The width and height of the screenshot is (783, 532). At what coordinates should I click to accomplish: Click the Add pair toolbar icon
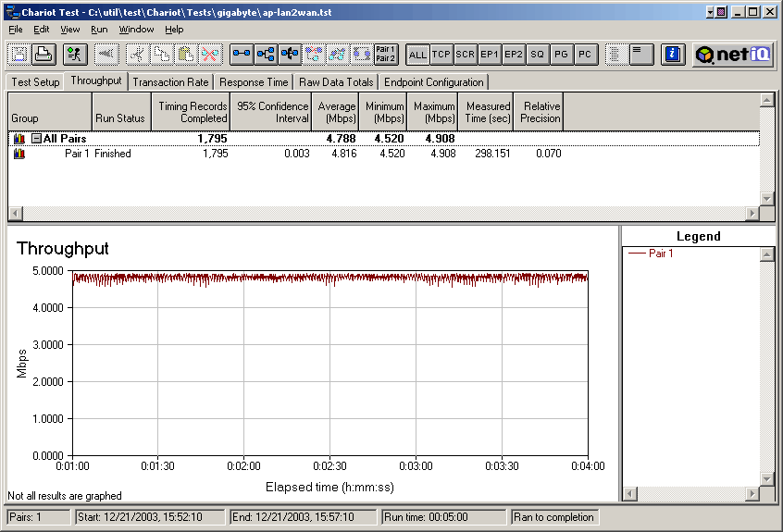(x=242, y=54)
